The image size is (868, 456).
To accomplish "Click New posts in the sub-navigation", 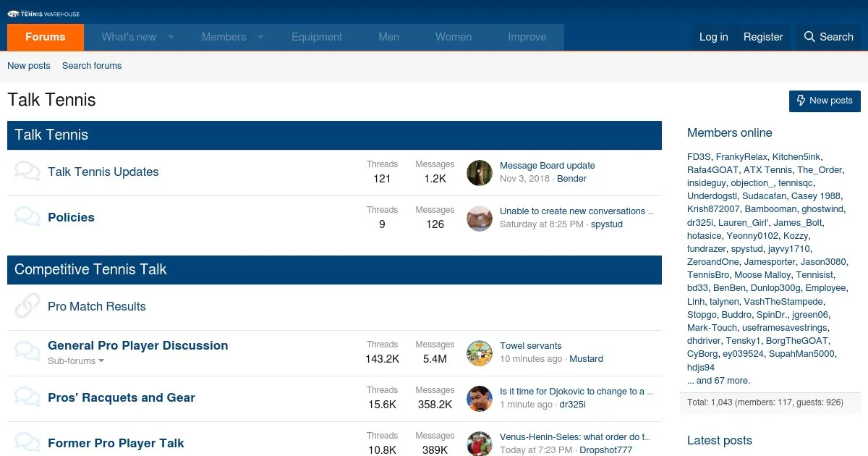I will [x=29, y=66].
